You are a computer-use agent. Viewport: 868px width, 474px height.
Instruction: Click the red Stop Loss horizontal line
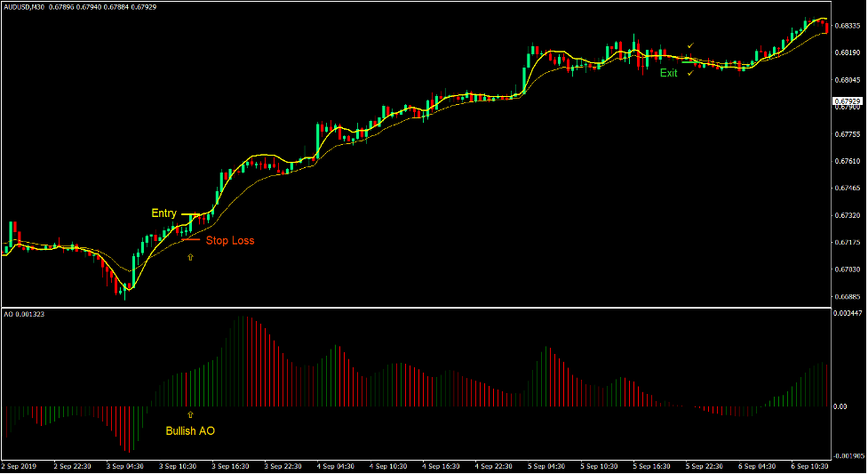pyautogui.click(x=190, y=239)
